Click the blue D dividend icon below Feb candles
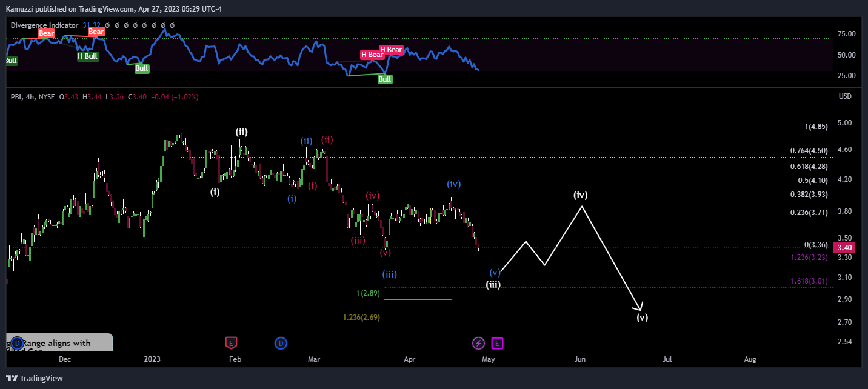Image resolution: width=868 pixels, height=389 pixels. [x=281, y=344]
